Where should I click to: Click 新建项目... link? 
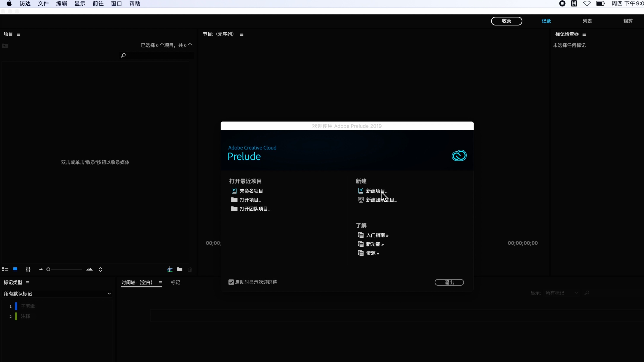[377, 191]
